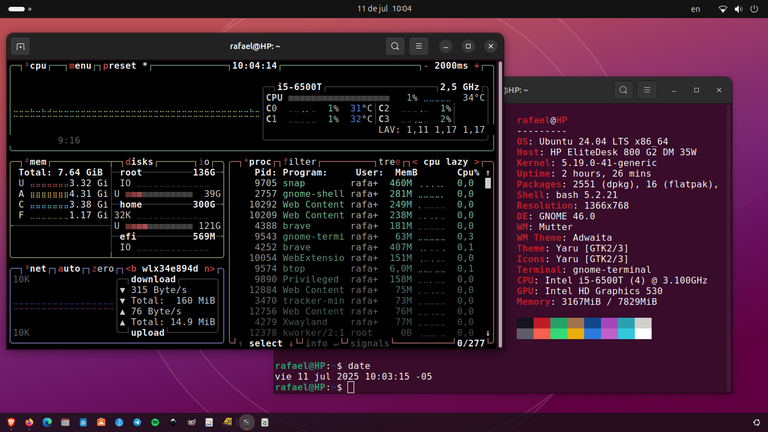Select next sort column after 'cpu lazy'
Screen dimensions: 768x432
[477, 162]
